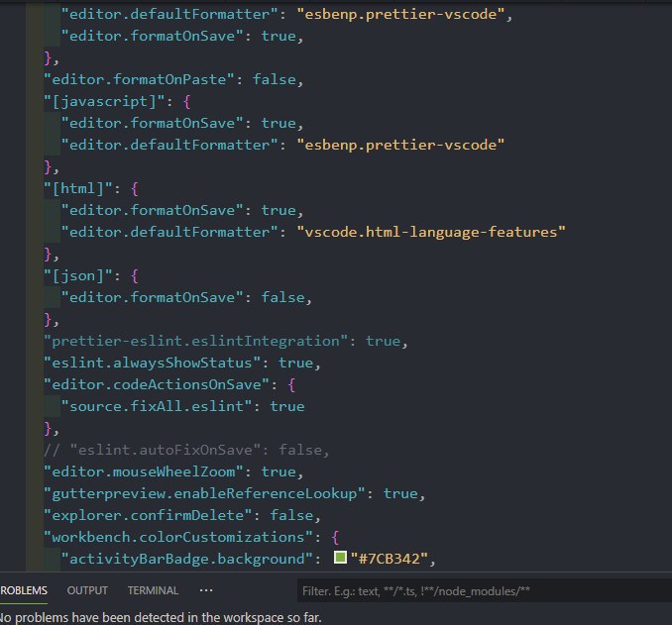Click the "[html]" section key
This screenshot has width=672, height=625.
(x=78, y=188)
